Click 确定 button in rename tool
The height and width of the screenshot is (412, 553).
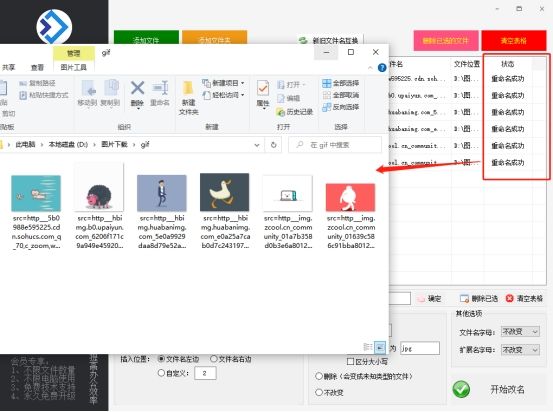(x=430, y=299)
